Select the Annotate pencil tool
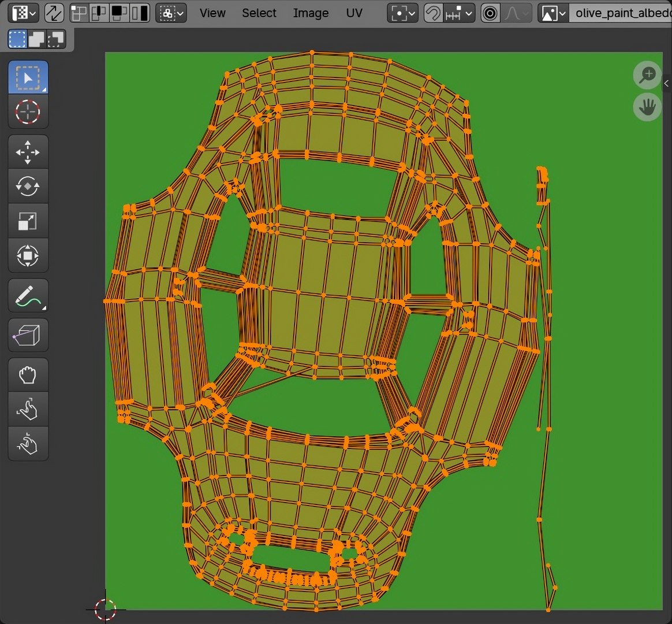The image size is (672, 624). pyautogui.click(x=28, y=296)
